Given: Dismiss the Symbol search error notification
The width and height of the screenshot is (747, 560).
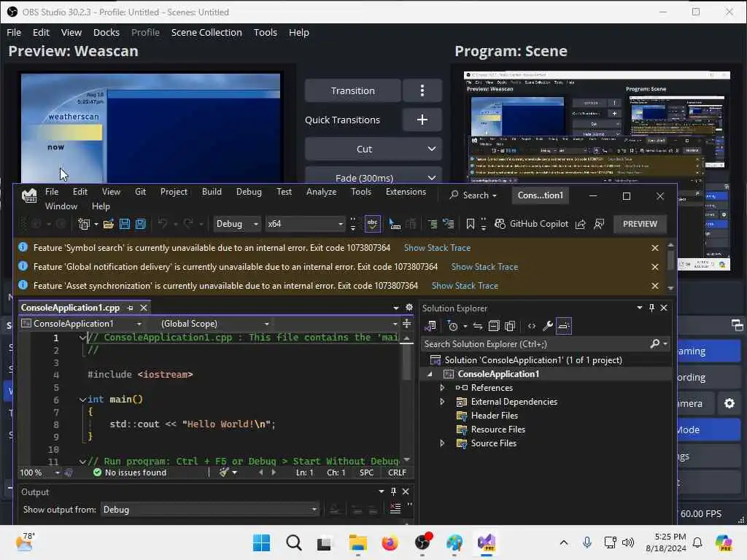Looking at the screenshot, I should click(x=655, y=248).
